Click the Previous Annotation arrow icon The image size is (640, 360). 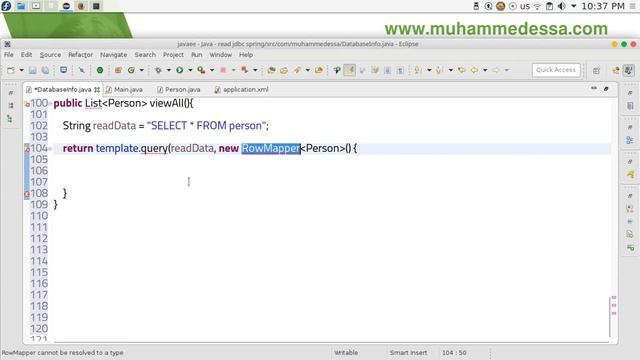click(440, 70)
